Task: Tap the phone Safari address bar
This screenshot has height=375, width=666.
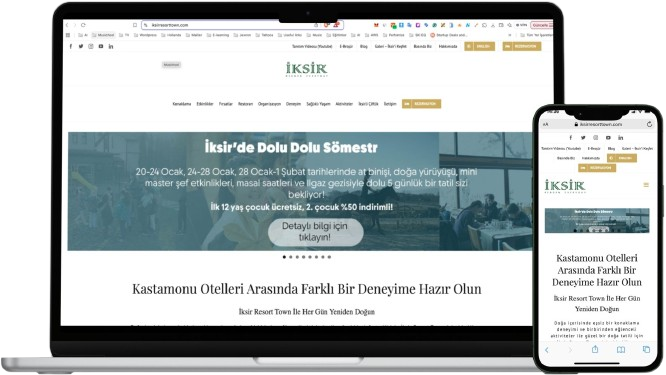Action: pos(598,124)
